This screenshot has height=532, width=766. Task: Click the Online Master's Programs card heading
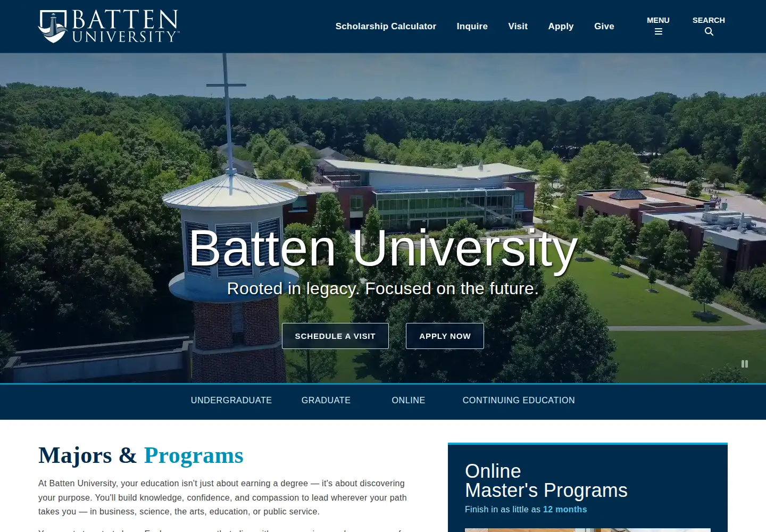[x=546, y=480]
